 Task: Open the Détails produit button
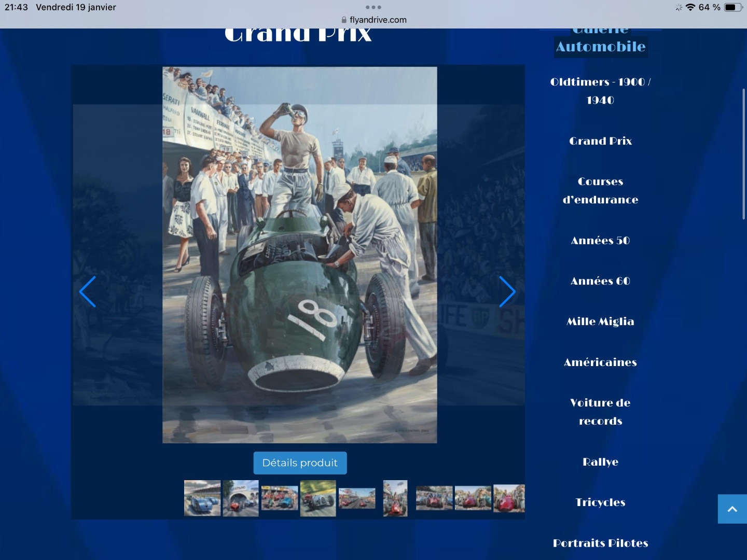[x=300, y=463]
